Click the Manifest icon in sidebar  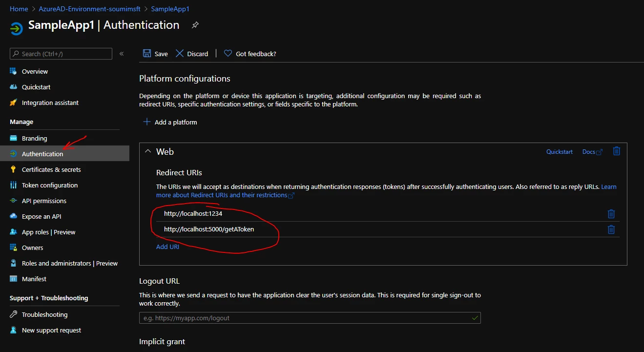pyautogui.click(x=13, y=279)
